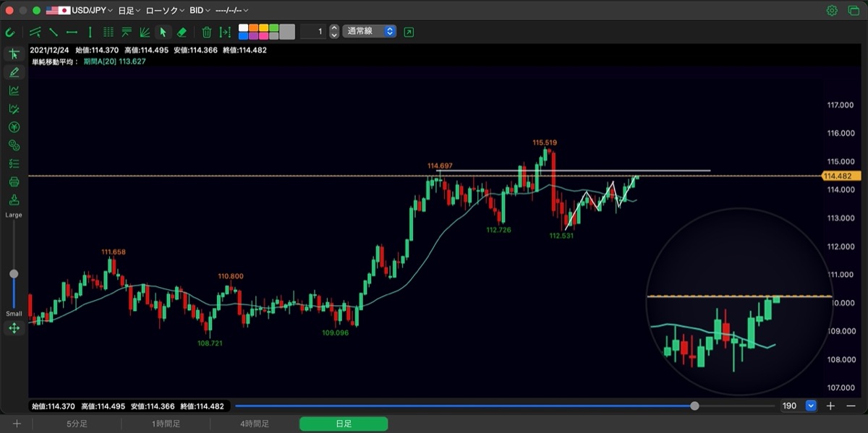Image resolution: width=868 pixels, height=433 pixels.
Task: Select the Fibonacci retracement grid tool
Action: click(109, 32)
